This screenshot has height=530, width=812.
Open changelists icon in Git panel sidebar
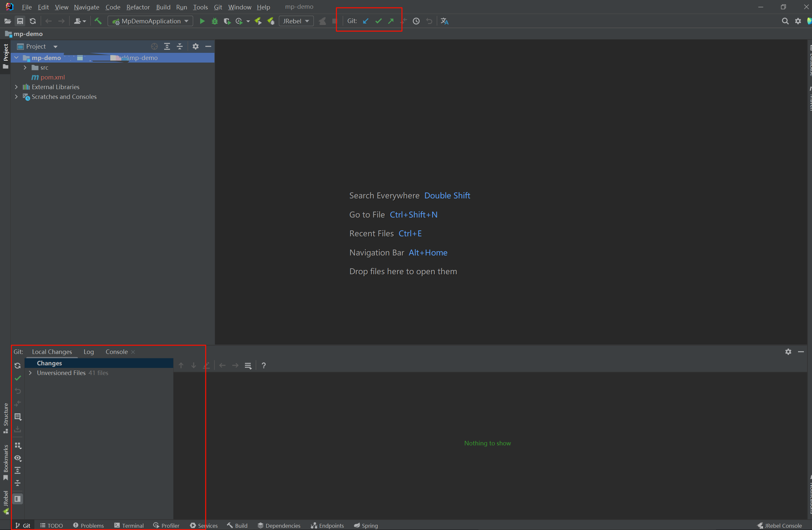[x=18, y=417]
